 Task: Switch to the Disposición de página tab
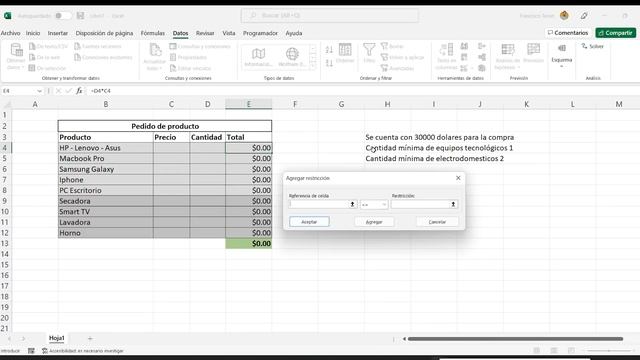tap(104, 33)
